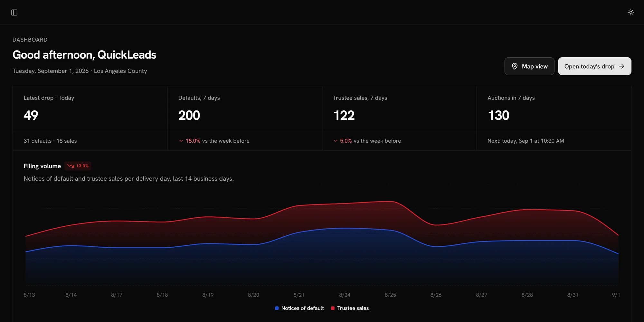
Task: Click the Auctions in 7 days label
Action: 511,98
